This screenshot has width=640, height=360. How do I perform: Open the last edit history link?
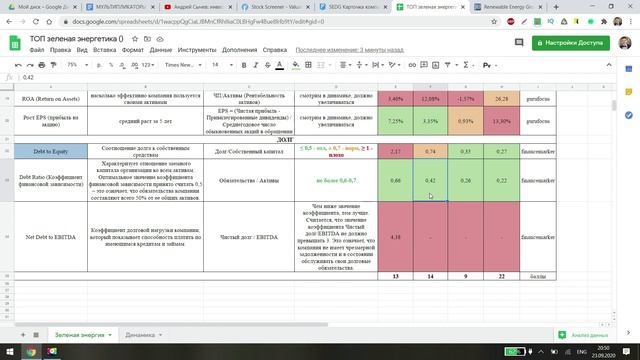[349, 50]
